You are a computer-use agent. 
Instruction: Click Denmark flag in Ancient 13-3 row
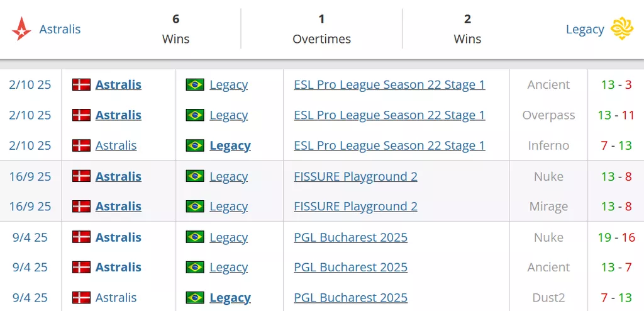tap(82, 84)
